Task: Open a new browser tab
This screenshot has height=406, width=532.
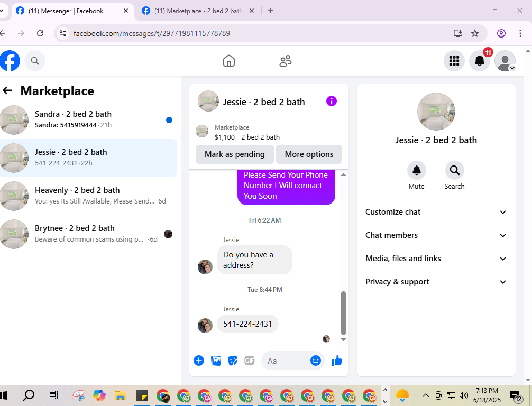Action: coord(270,11)
